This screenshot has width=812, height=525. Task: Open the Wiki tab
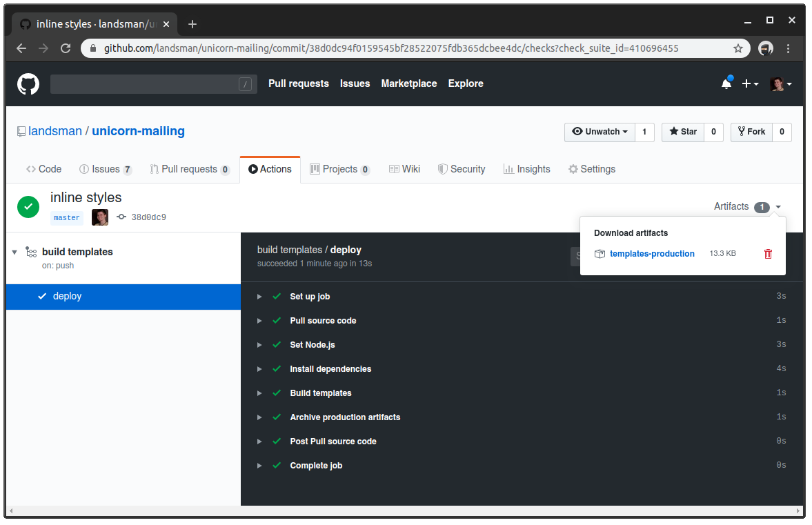point(404,169)
